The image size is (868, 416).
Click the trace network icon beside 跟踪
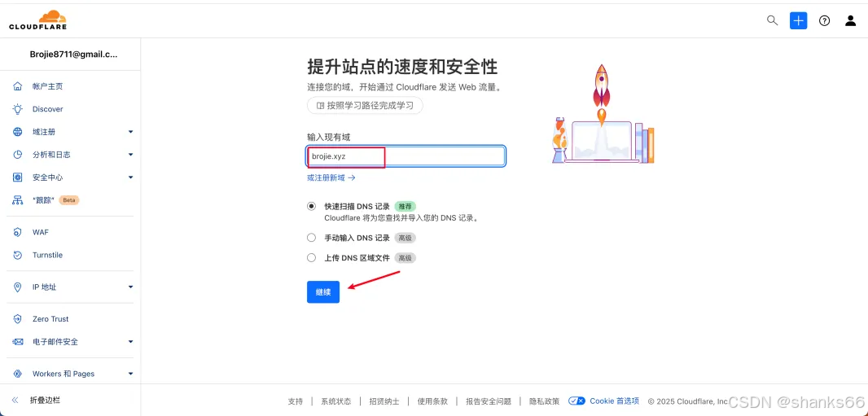[x=18, y=200]
